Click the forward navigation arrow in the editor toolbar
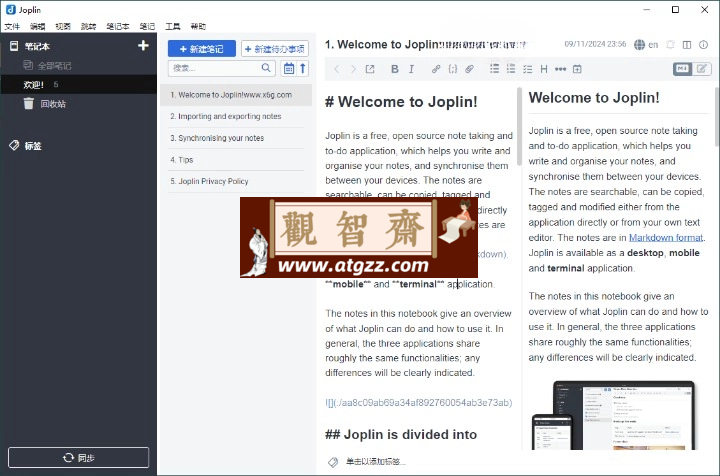 pyautogui.click(x=353, y=69)
